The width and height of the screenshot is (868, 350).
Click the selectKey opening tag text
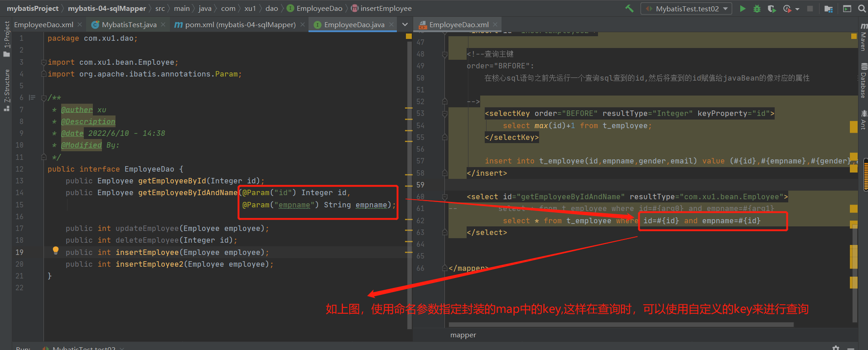630,113
